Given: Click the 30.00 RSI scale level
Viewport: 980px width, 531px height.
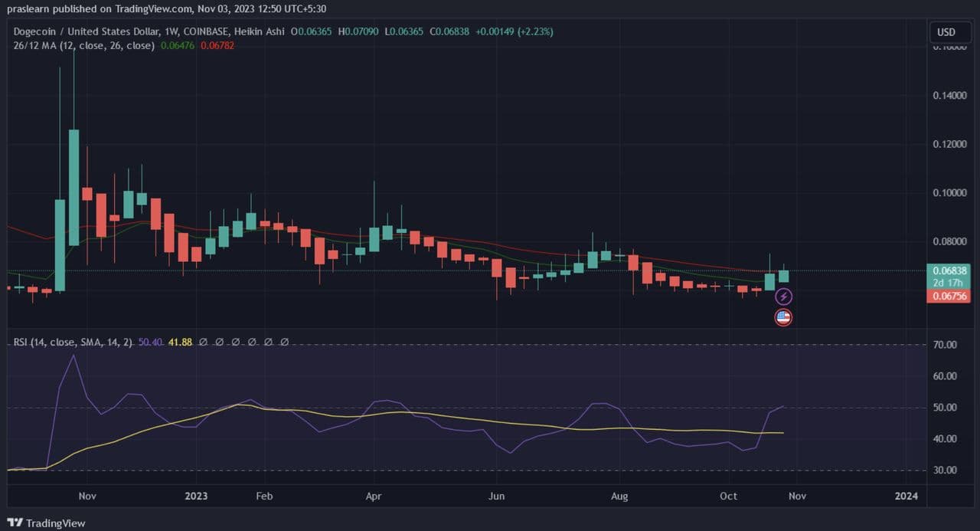Looking at the screenshot, I should [x=946, y=470].
